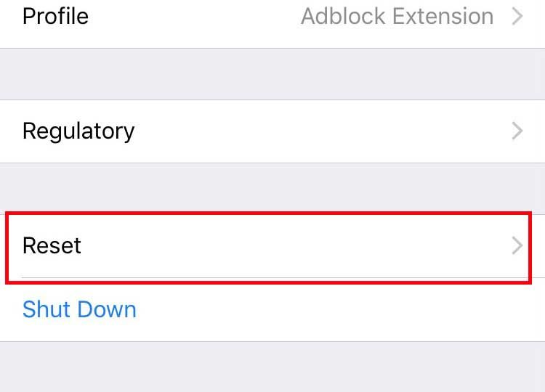Tap the gray footer area below Shut Down
The width and height of the screenshot is (545, 392).
272,367
